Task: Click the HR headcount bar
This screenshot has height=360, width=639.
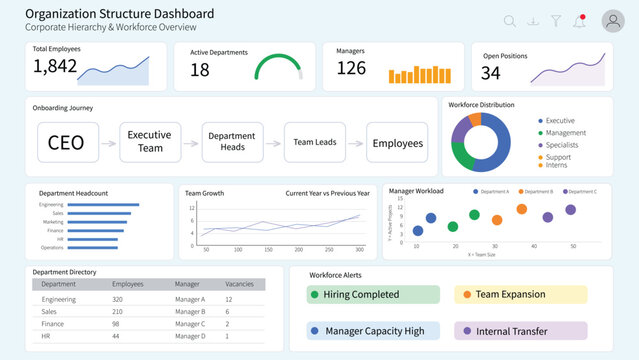Action: click(93, 239)
